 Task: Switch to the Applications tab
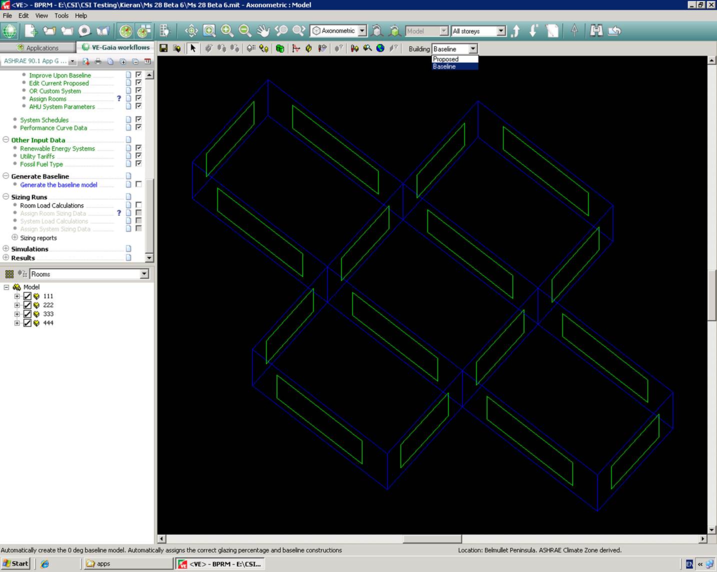(37, 48)
